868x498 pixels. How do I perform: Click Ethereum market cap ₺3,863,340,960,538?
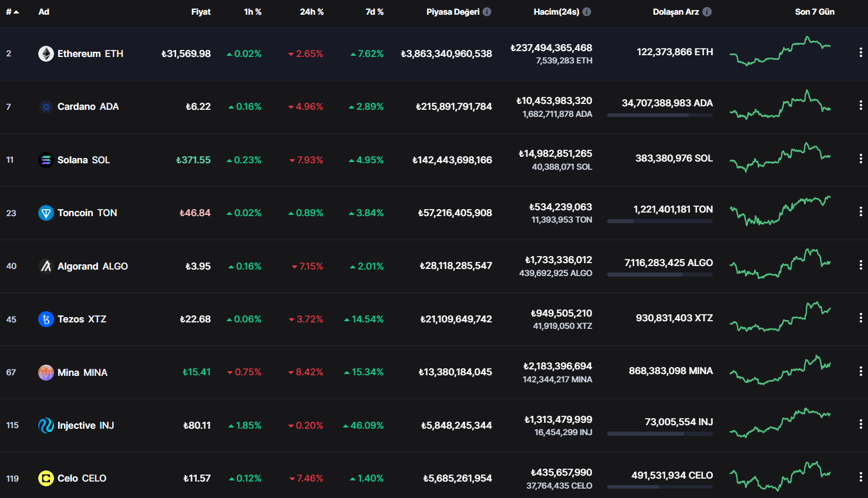tap(446, 53)
